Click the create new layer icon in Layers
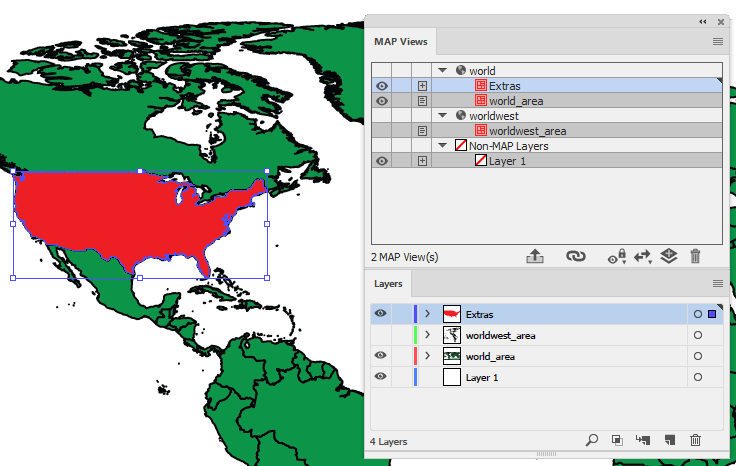The height and width of the screenshot is (466, 736). pyautogui.click(x=670, y=440)
